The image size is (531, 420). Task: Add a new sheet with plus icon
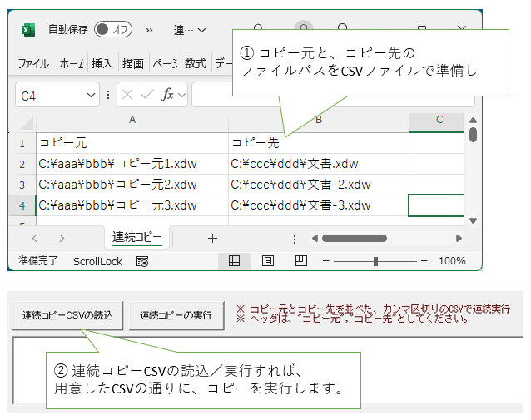pos(212,238)
